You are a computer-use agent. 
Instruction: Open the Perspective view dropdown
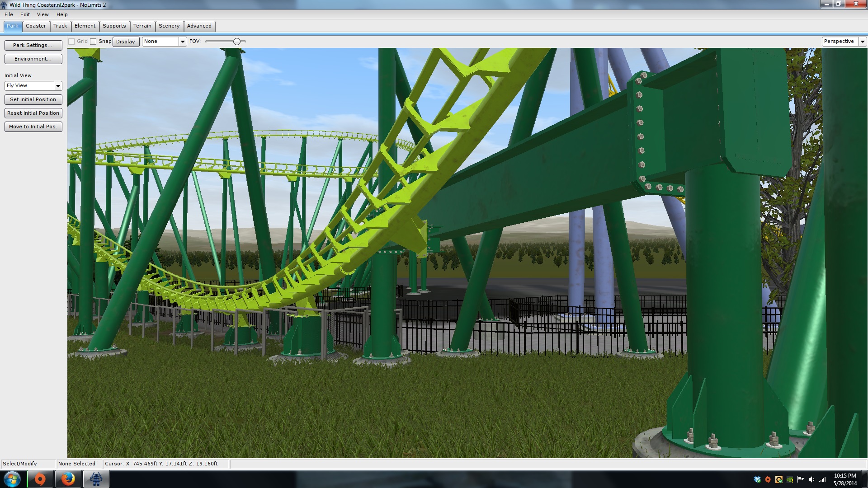[x=862, y=42]
